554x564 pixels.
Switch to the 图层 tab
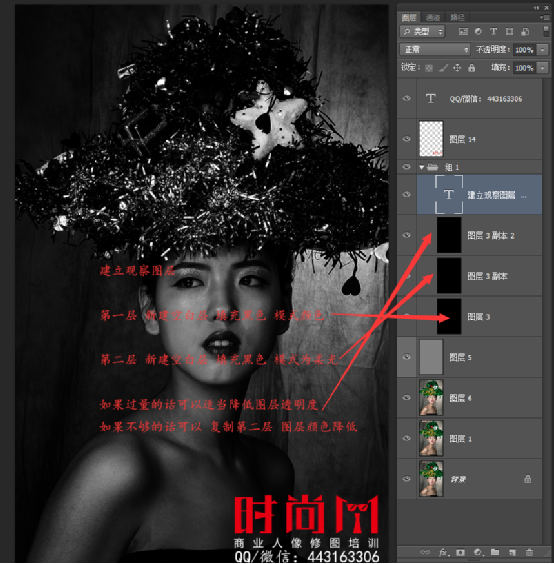409,17
